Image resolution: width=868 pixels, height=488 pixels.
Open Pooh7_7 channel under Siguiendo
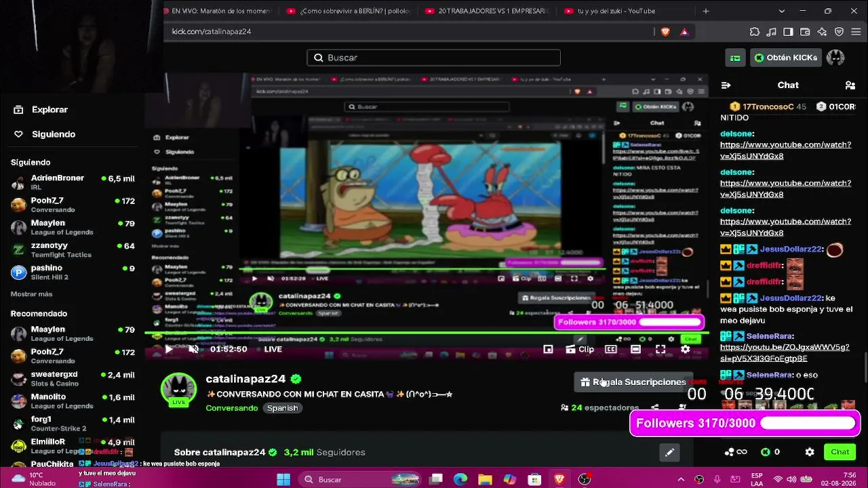(73, 205)
